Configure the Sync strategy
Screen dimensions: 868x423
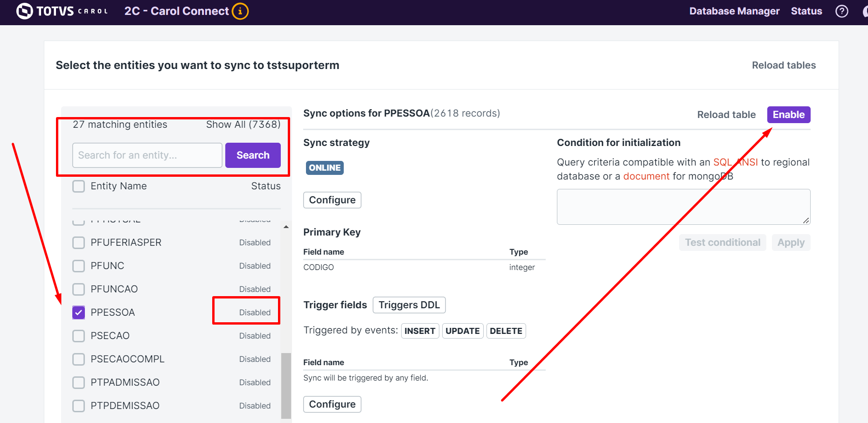(332, 200)
